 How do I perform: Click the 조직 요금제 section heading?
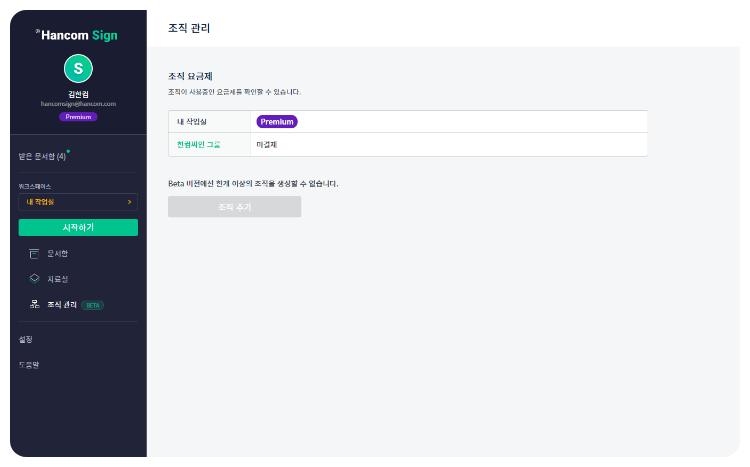coord(190,76)
